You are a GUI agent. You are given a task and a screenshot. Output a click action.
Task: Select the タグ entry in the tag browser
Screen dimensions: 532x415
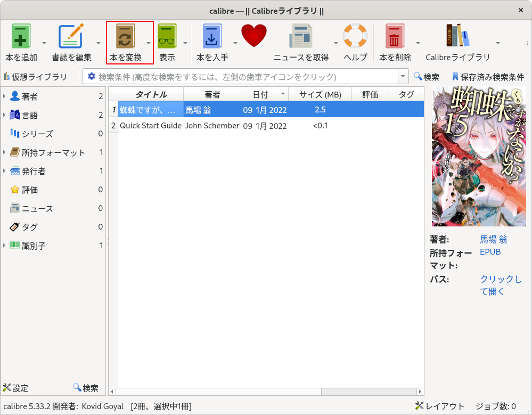(53, 226)
